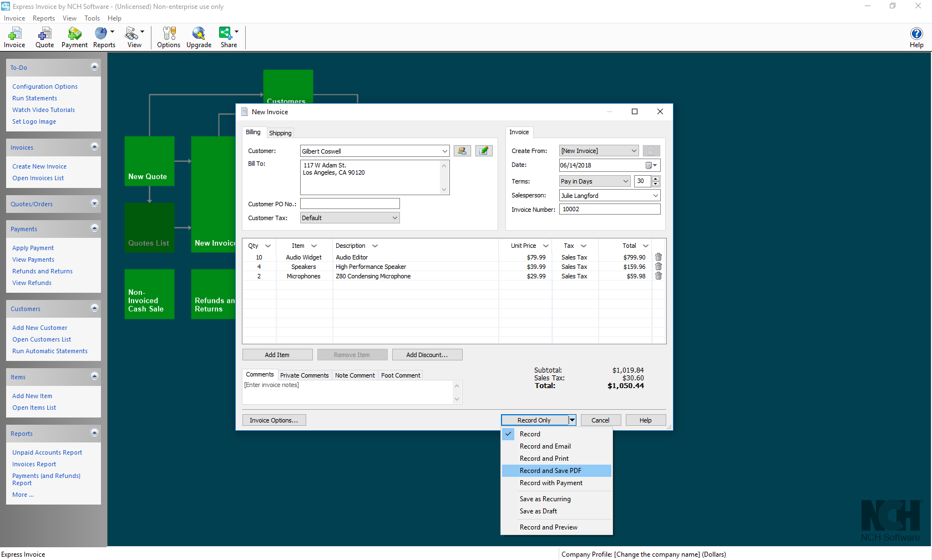Open the Tools menu in the menu bar

click(x=92, y=18)
